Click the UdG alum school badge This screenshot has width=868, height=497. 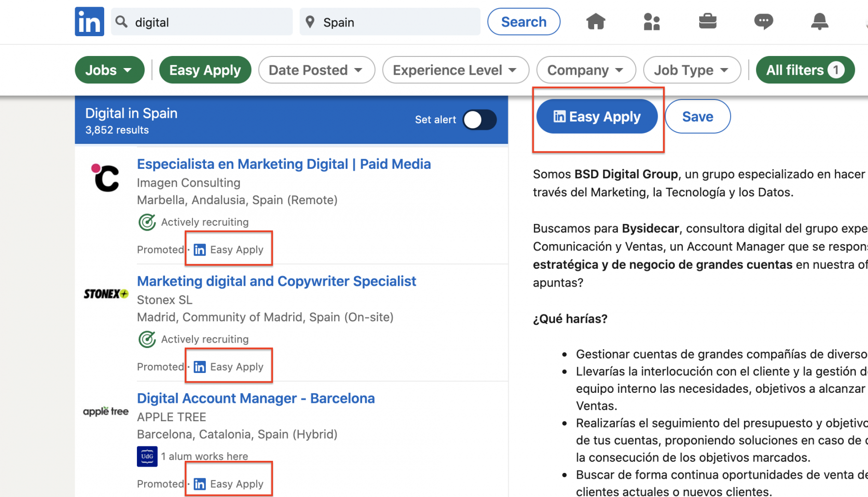tap(147, 456)
